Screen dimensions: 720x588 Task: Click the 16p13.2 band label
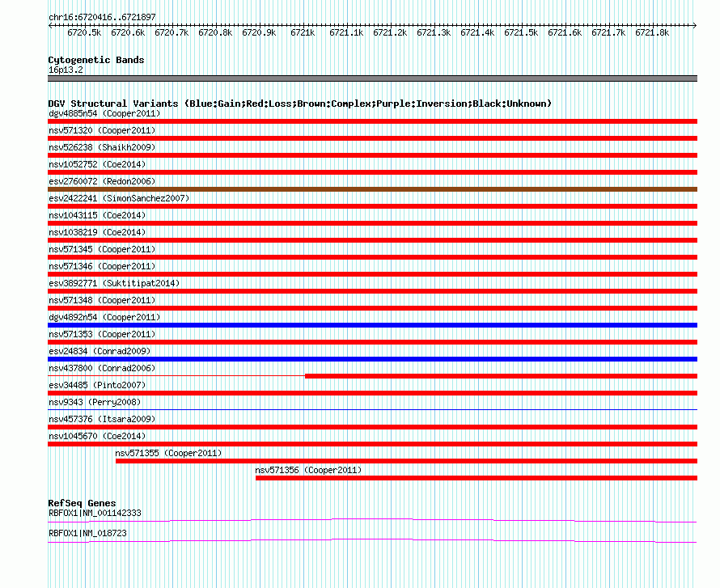[66, 70]
